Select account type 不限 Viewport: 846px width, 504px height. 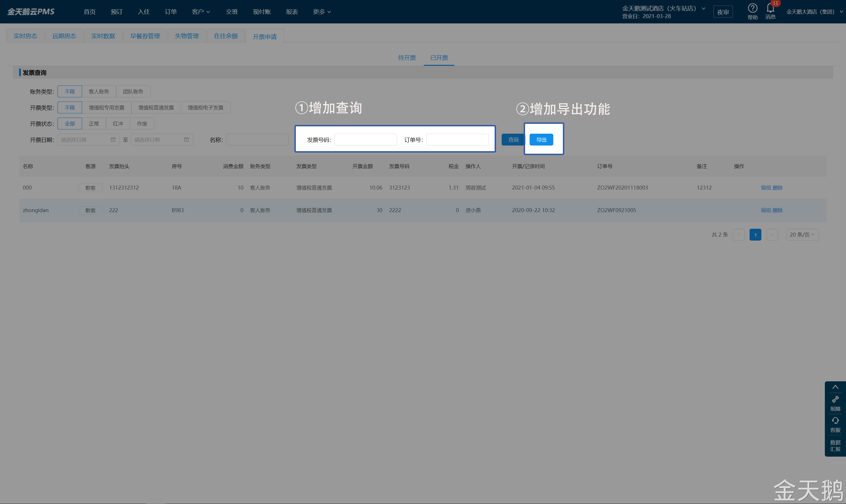tap(70, 91)
